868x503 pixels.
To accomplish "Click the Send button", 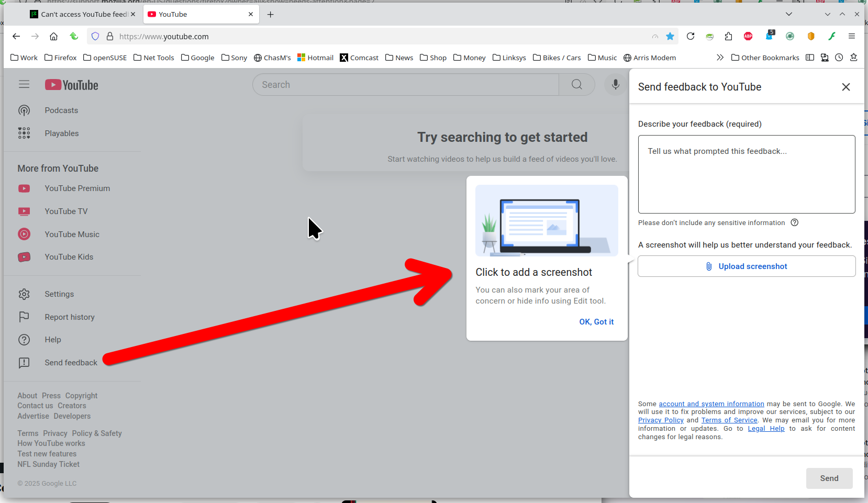I will pyautogui.click(x=829, y=478).
